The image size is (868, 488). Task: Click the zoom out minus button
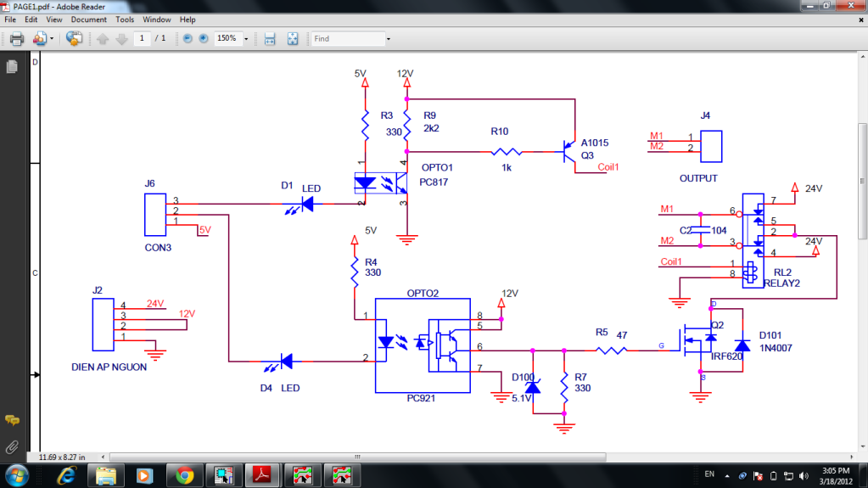(188, 38)
